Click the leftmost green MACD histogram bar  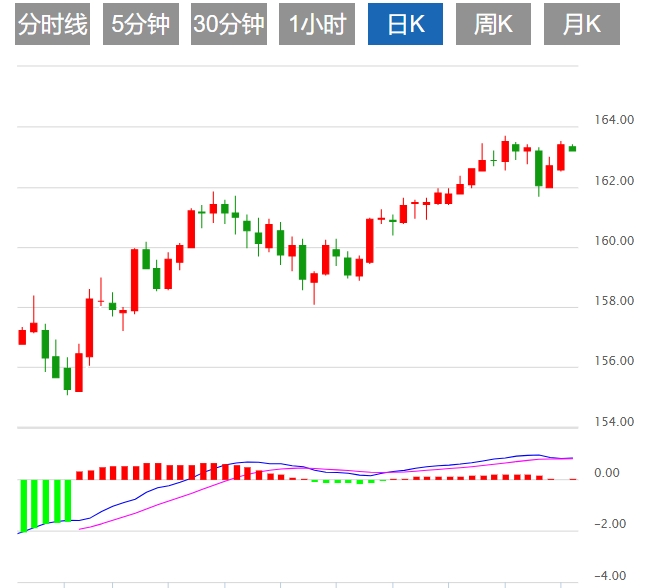(22, 505)
